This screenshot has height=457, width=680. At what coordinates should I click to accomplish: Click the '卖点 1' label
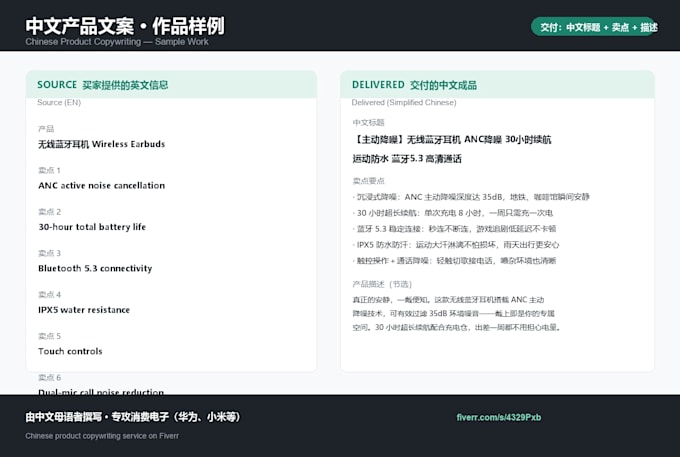tap(49, 170)
